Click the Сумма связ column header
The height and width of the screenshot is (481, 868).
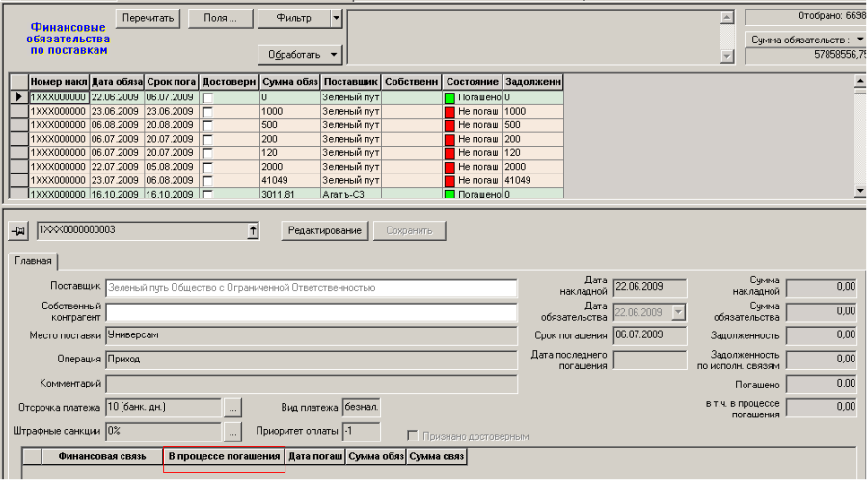tap(436, 457)
